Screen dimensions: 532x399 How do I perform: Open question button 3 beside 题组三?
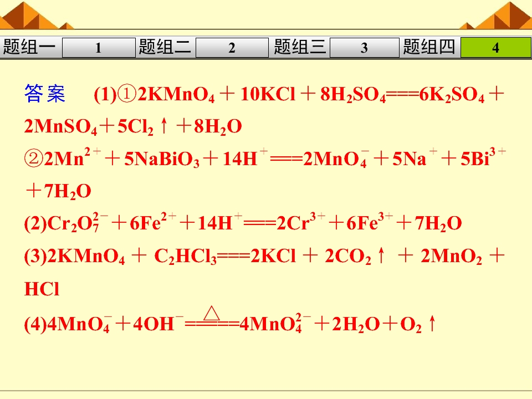coord(364,48)
